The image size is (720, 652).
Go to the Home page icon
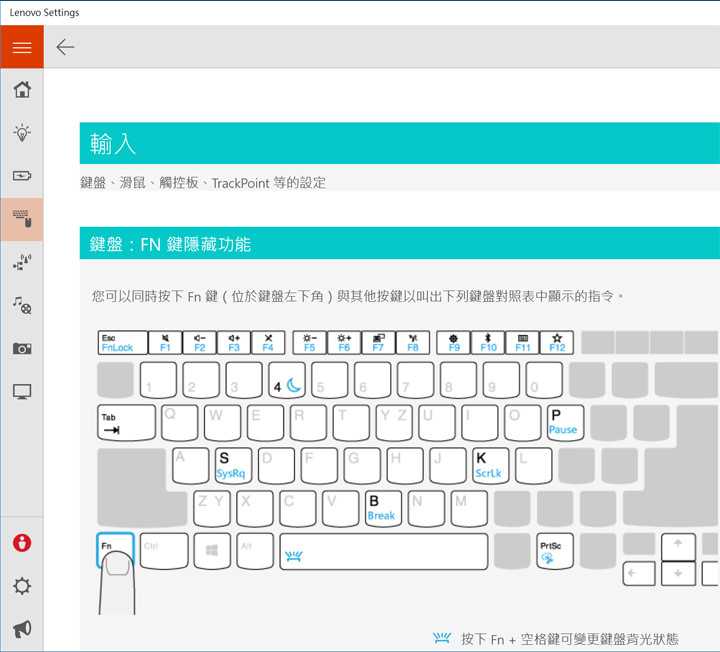click(x=21, y=90)
